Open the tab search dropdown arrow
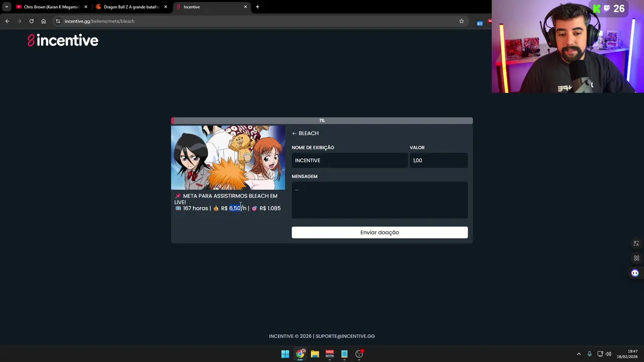 point(7,7)
